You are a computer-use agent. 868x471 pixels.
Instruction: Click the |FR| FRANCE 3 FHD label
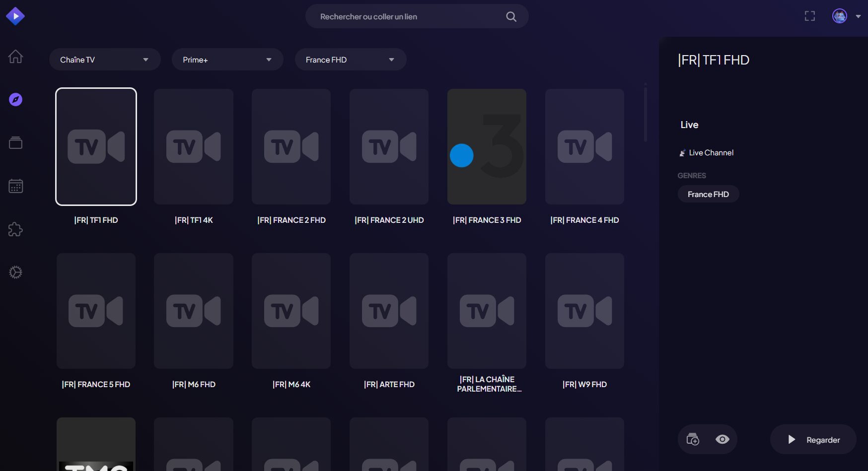tap(487, 220)
